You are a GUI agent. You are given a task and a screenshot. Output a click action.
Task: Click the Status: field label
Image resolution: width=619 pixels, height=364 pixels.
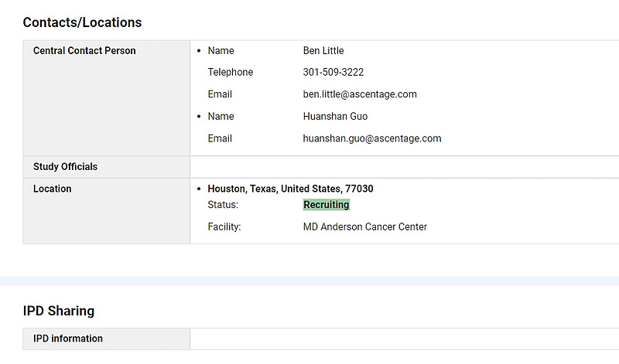tap(223, 205)
